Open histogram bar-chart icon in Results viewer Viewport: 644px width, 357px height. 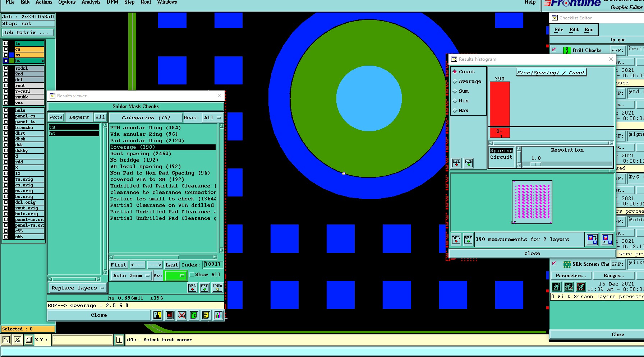pyautogui.click(x=218, y=315)
